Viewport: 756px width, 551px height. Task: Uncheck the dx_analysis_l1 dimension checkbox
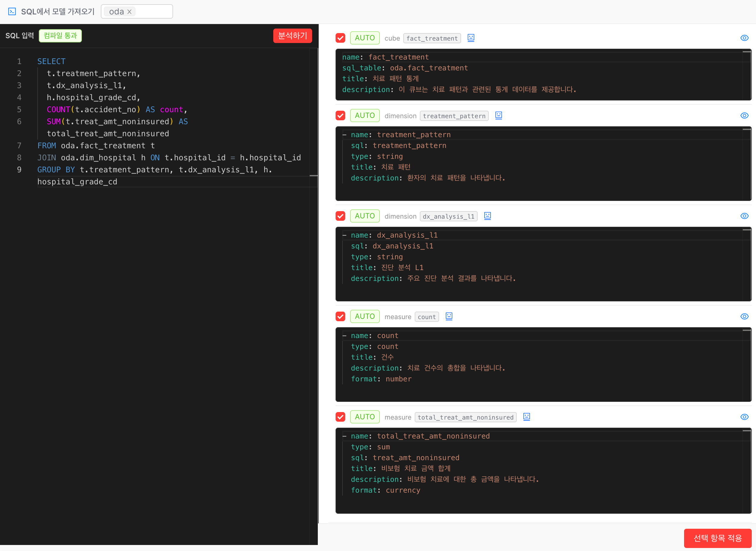click(340, 216)
